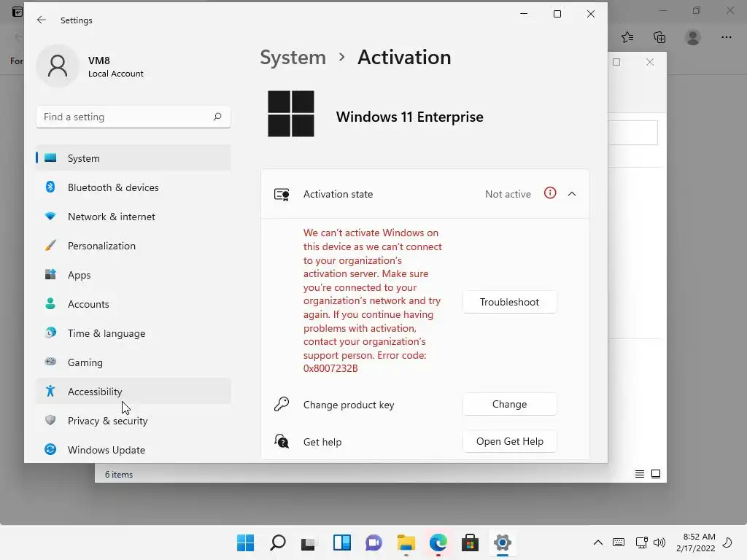747x560 pixels.
Task: Open Privacy & security settings
Action: click(x=133, y=421)
